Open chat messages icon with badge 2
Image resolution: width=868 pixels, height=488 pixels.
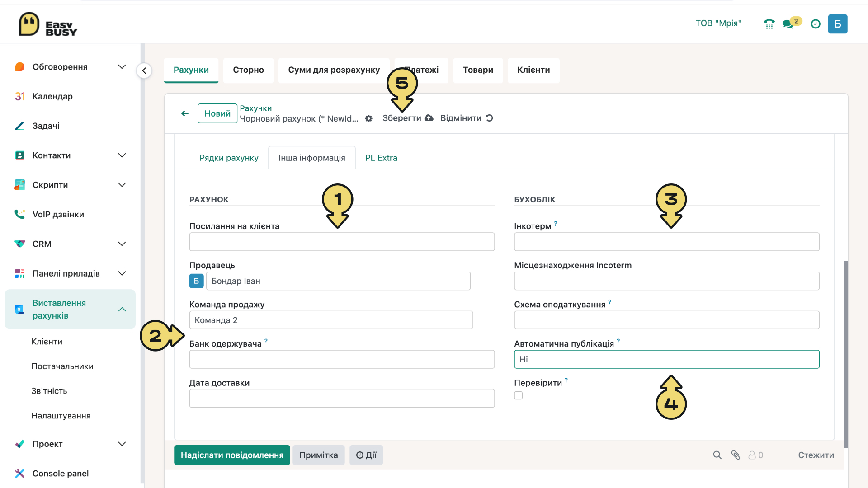[791, 23]
